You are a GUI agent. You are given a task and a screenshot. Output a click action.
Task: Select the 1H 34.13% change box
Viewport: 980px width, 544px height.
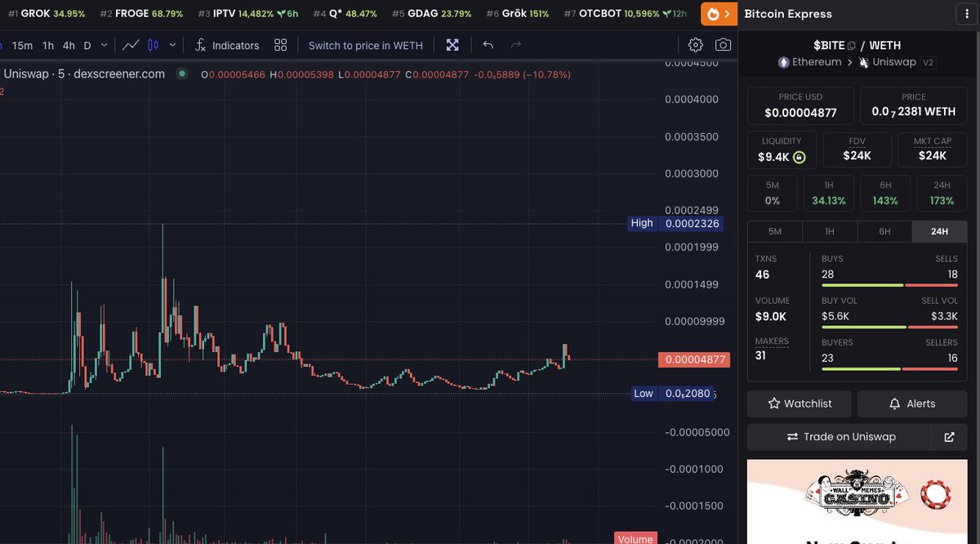[x=829, y=194]
